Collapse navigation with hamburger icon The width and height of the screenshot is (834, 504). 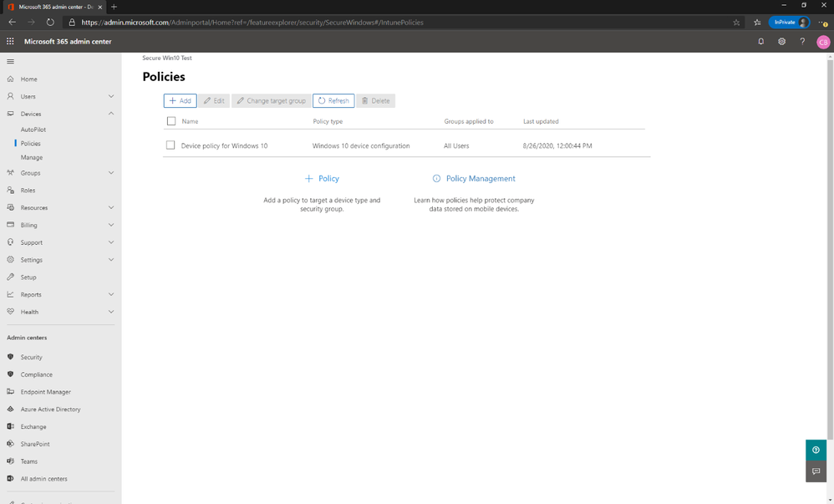tap(10, 62)
